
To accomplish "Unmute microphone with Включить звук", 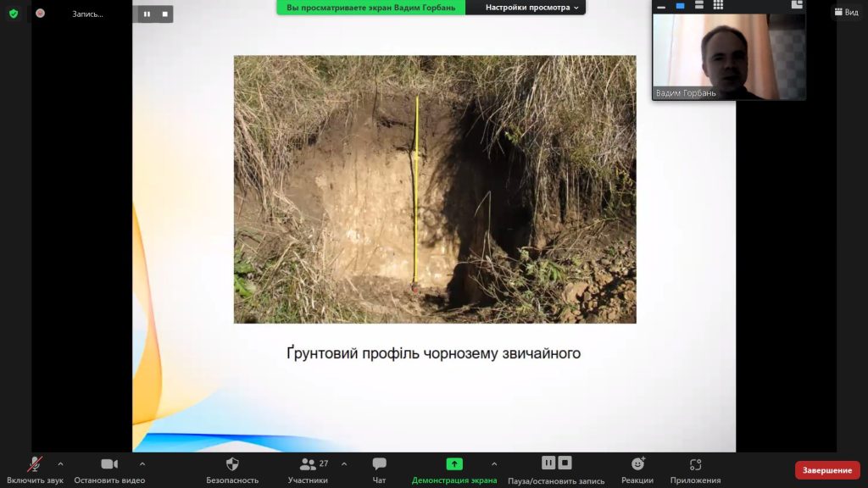I will coord(35,470).
